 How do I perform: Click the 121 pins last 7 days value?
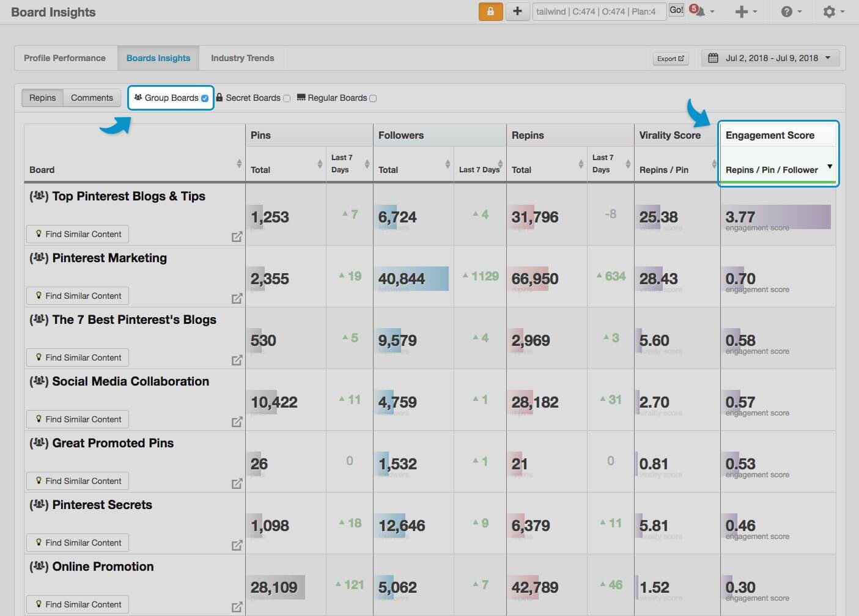pos(354,585)
